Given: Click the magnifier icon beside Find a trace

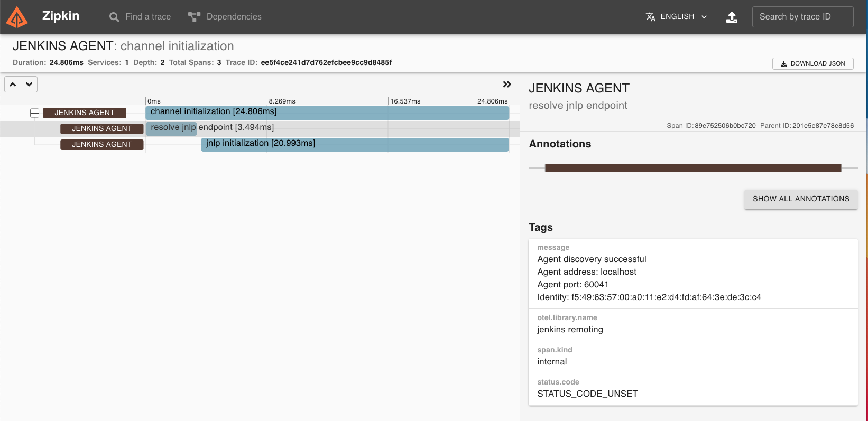Looking at the screenshot, I should [114, 17].
